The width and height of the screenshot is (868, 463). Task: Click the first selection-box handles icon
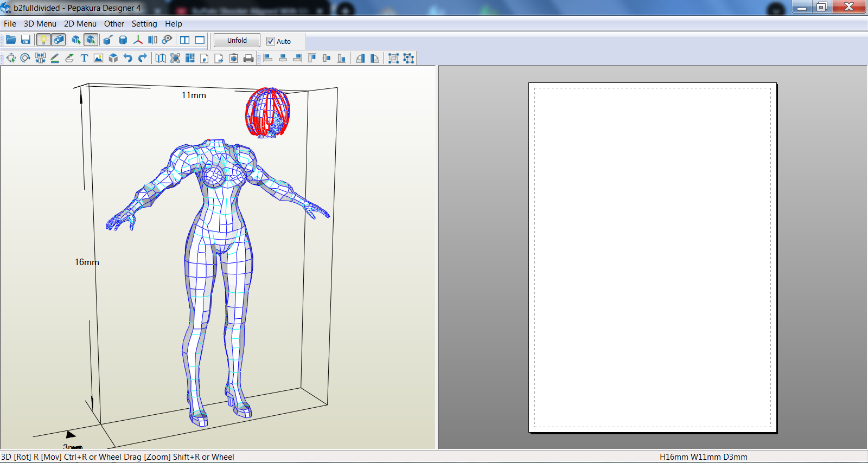(394, 58)
